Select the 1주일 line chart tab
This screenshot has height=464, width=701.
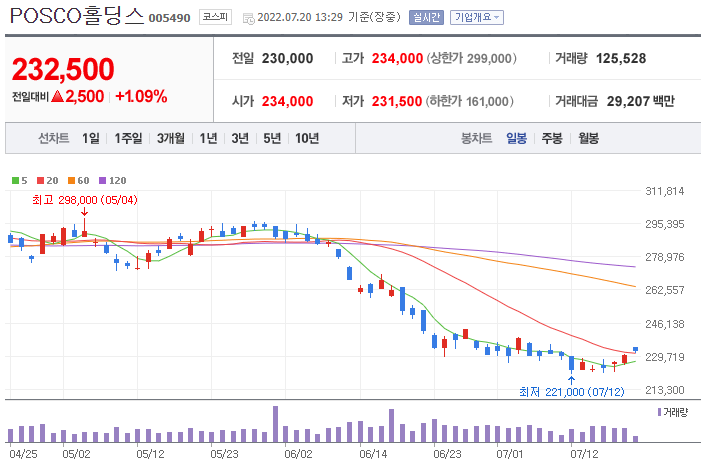click(128, 138)
